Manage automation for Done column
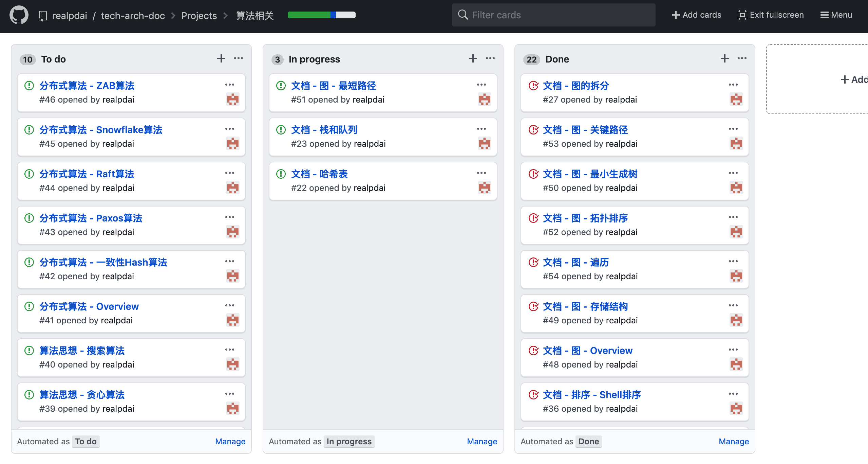The height and width of the screenshot is (464, 868). [734, 441]
